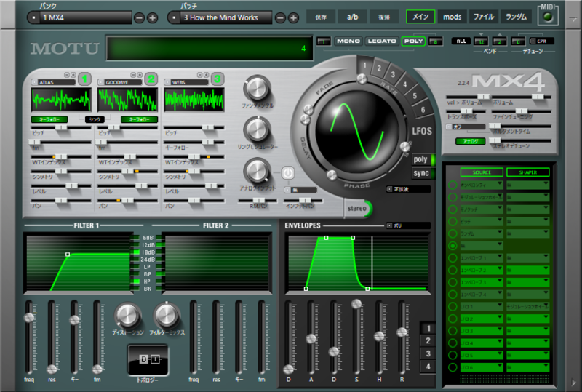
Task: Select oscillator number 3 badge
Action: 218,79
